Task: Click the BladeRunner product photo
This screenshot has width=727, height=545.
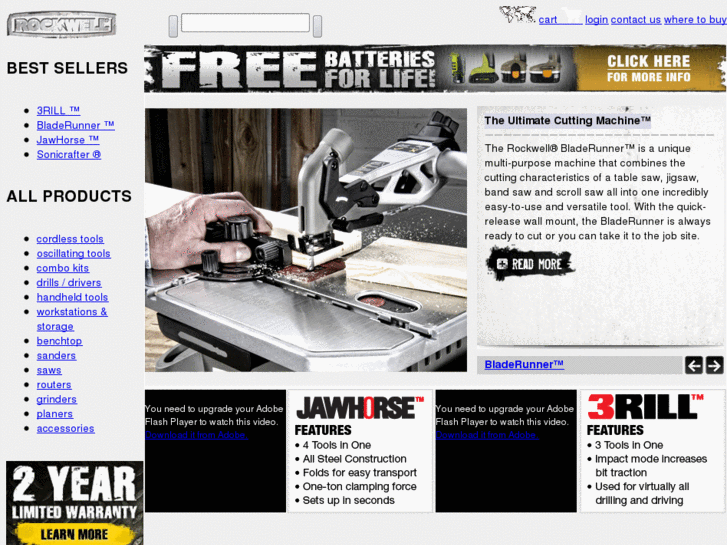Action: 306,240
